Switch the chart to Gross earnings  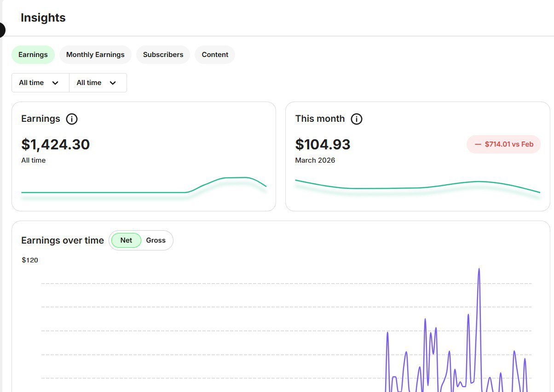click(156, 240)
